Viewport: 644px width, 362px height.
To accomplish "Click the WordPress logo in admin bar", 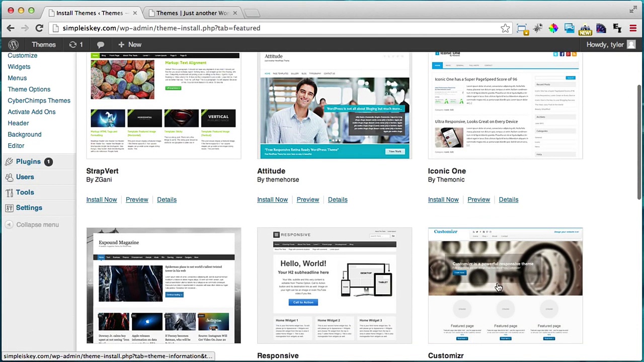I will pyautogui.click(x=14, y=45).
